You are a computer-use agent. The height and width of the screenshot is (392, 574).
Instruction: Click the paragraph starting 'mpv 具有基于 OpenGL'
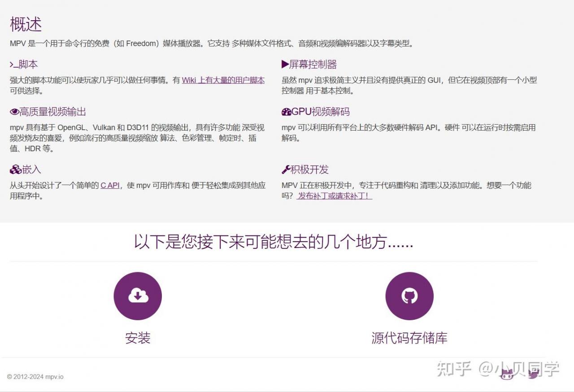coord(137,138)
